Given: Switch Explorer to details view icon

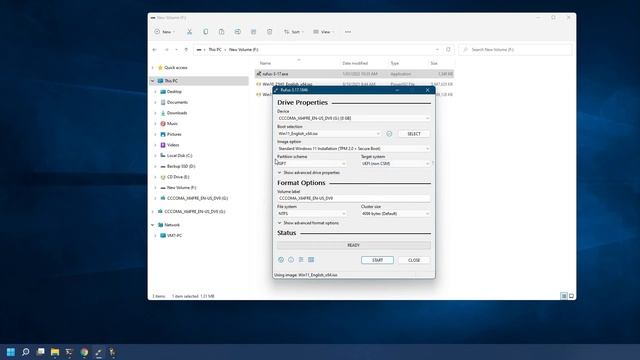Looking at the screenshot, I should coord(564,296).
